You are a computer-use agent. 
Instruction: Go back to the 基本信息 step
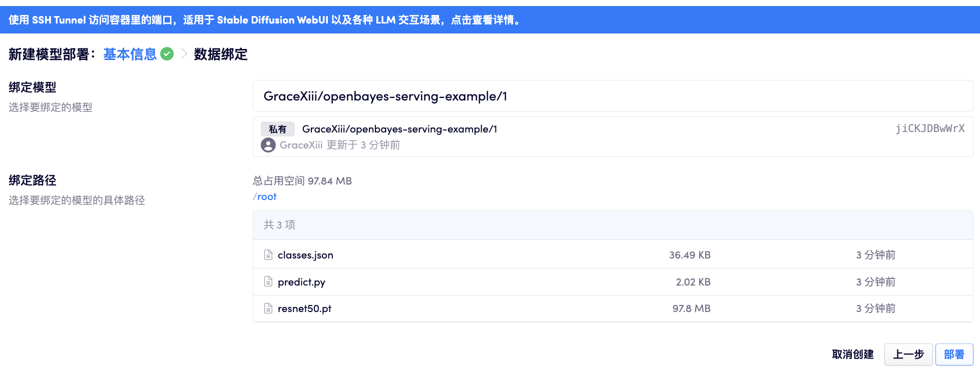click(x=130, y=54)
